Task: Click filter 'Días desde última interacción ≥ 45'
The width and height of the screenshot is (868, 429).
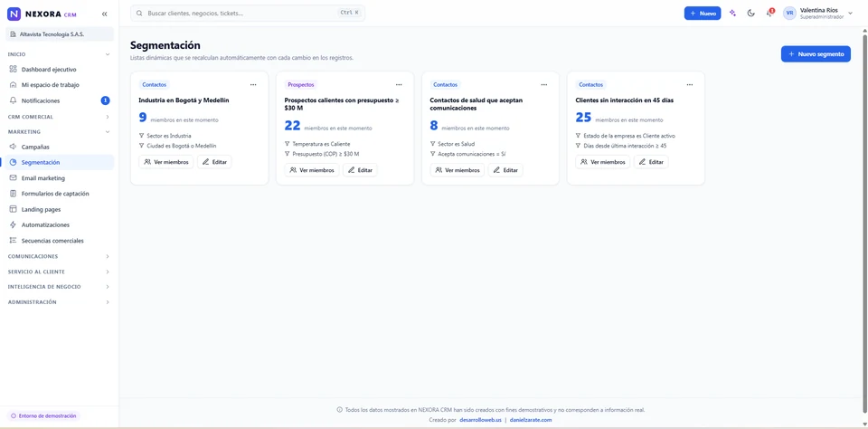Action: pos(621,146)
